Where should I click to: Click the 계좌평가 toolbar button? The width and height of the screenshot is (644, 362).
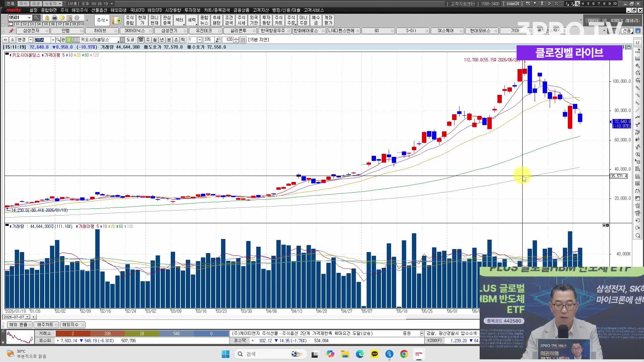328,20
